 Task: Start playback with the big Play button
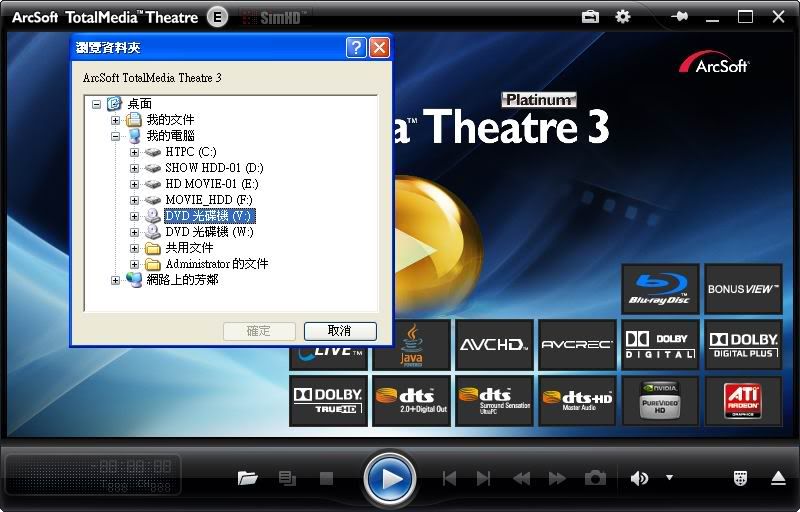(390, 478)
